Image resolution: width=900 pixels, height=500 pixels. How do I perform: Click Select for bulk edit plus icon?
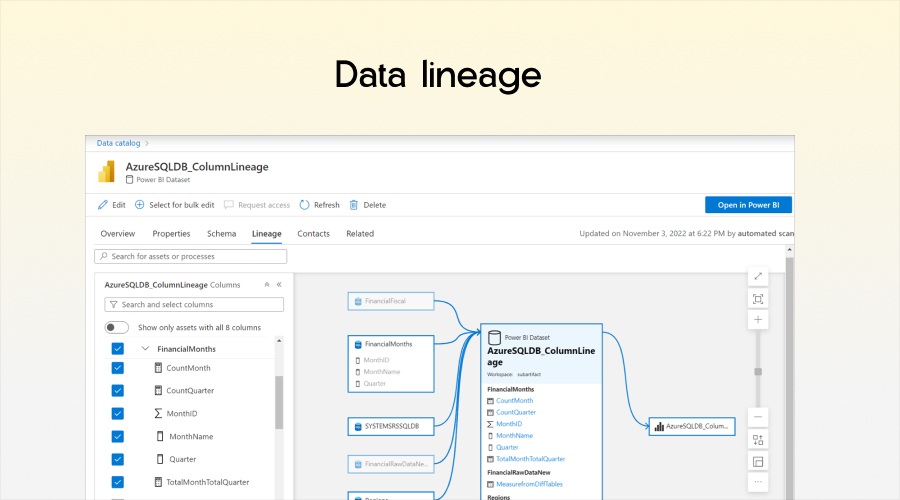139,205
